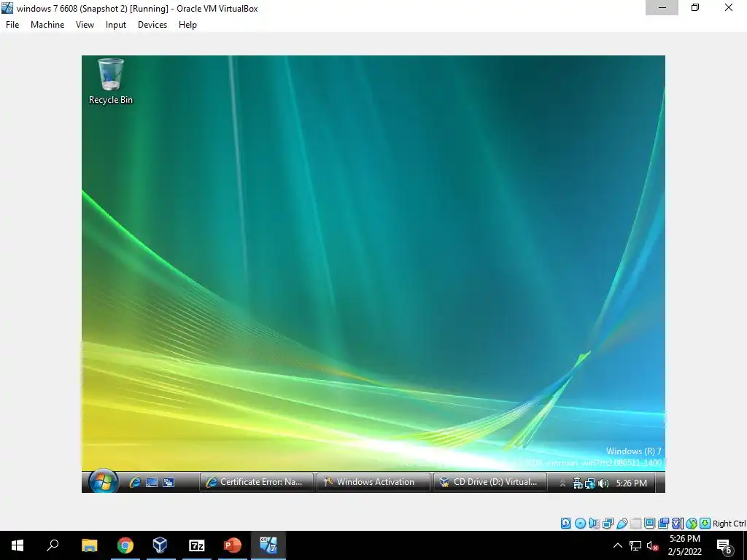Viewport: 747px width, 560px height.
Task: Click host muted volume icon
Action: click(652, 545)
